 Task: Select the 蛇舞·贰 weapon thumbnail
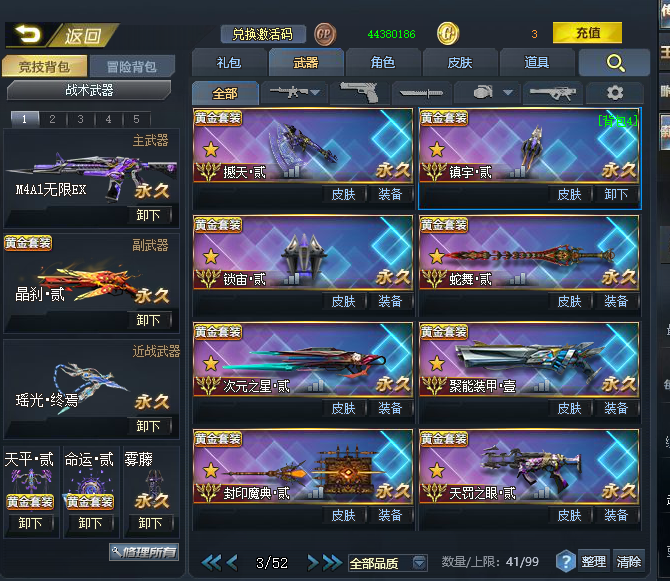tap(529, 253)
